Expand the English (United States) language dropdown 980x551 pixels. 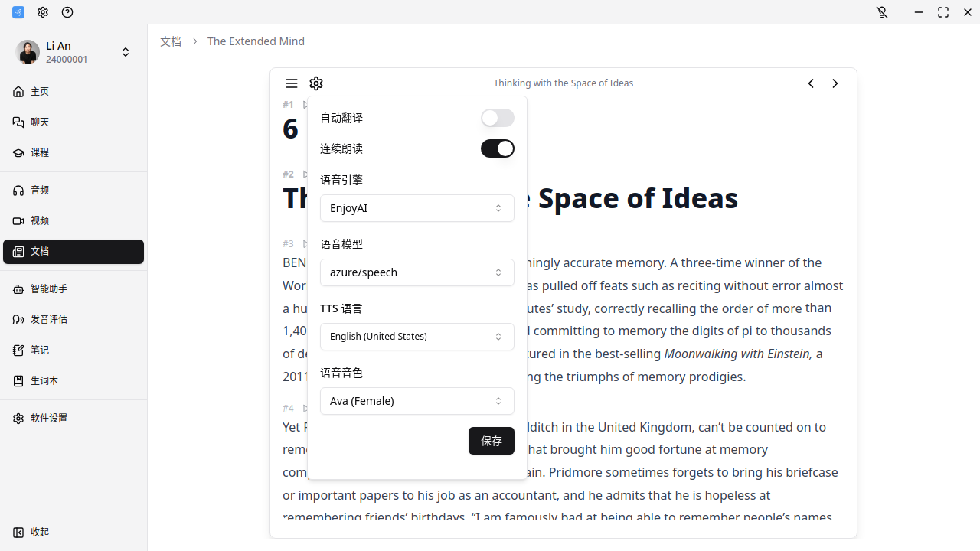pyautogui.click(x=416, y=337)
